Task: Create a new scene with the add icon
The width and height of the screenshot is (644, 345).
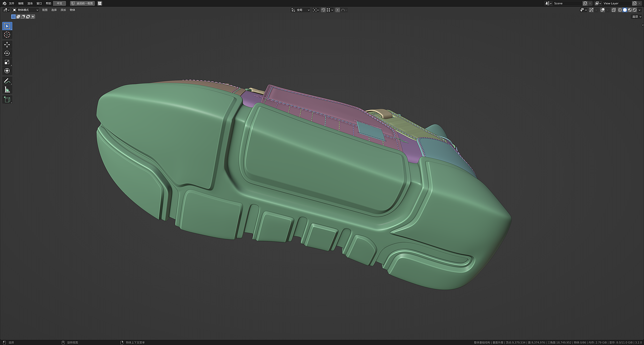Action: [585, 3]
